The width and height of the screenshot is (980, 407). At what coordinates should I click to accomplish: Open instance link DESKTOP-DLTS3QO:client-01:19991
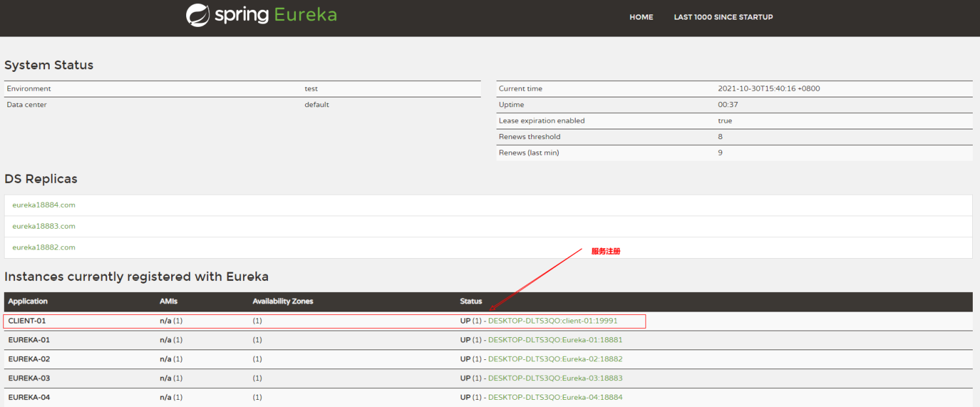pos(553,321)
